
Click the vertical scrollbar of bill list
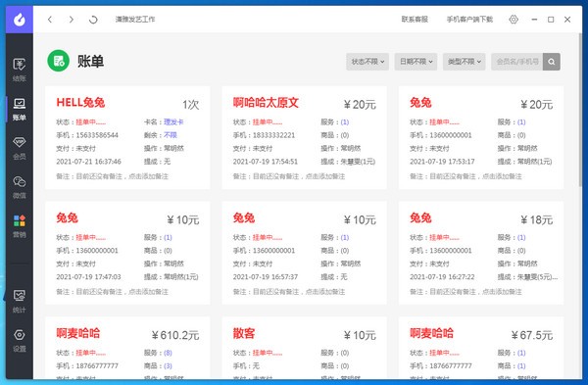pos(580,111)
